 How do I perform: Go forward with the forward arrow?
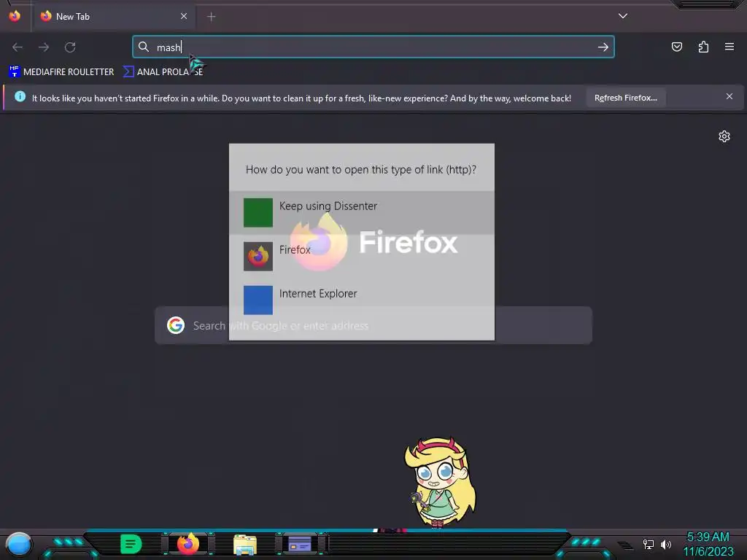pos(44,47)
